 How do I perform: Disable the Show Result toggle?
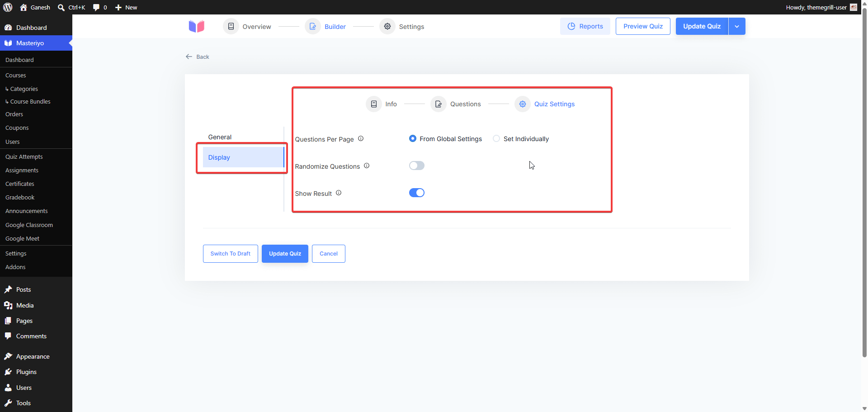(417, 193)
